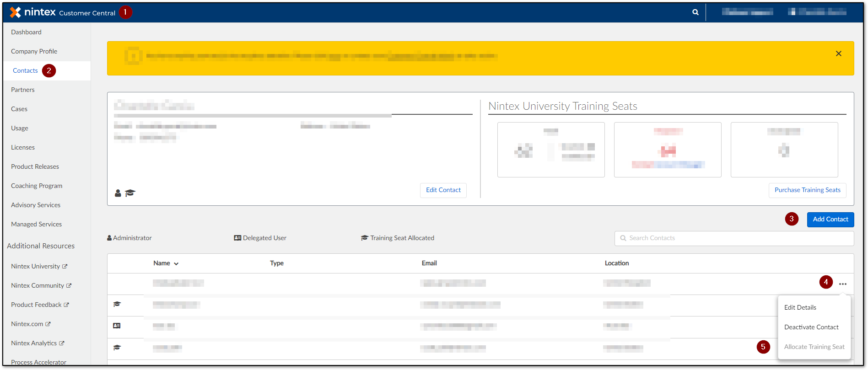This screenshot has height=370, width=868.
Task: Click the Email column header
Action: click(x=429, y=263)
